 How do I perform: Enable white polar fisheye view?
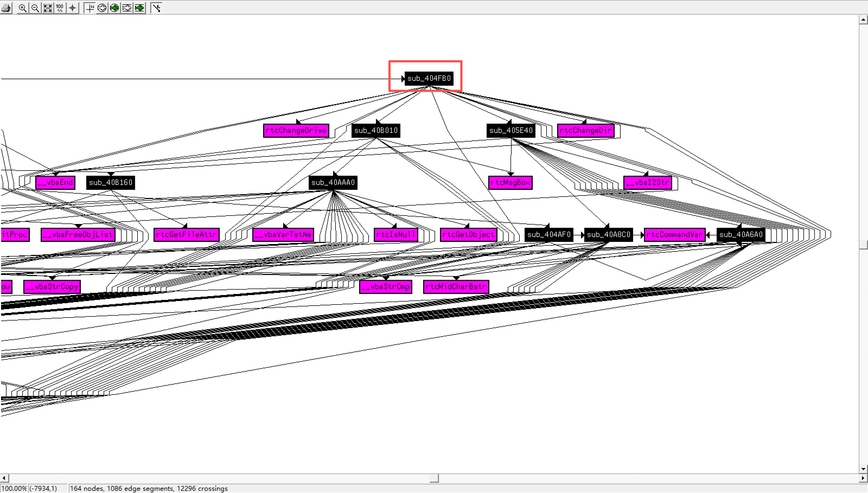tap(102, 8)
